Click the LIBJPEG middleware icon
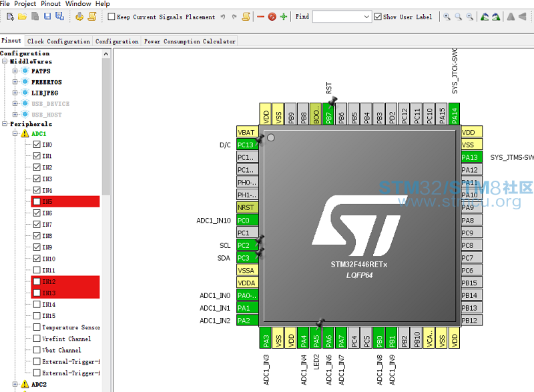 [x=25, y=93]
